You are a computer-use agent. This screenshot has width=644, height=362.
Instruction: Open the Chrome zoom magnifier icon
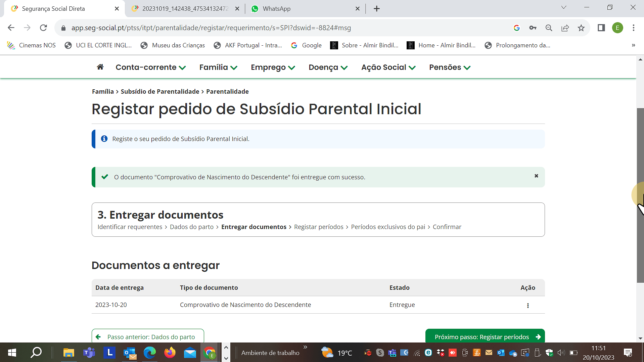coord(549,28)
